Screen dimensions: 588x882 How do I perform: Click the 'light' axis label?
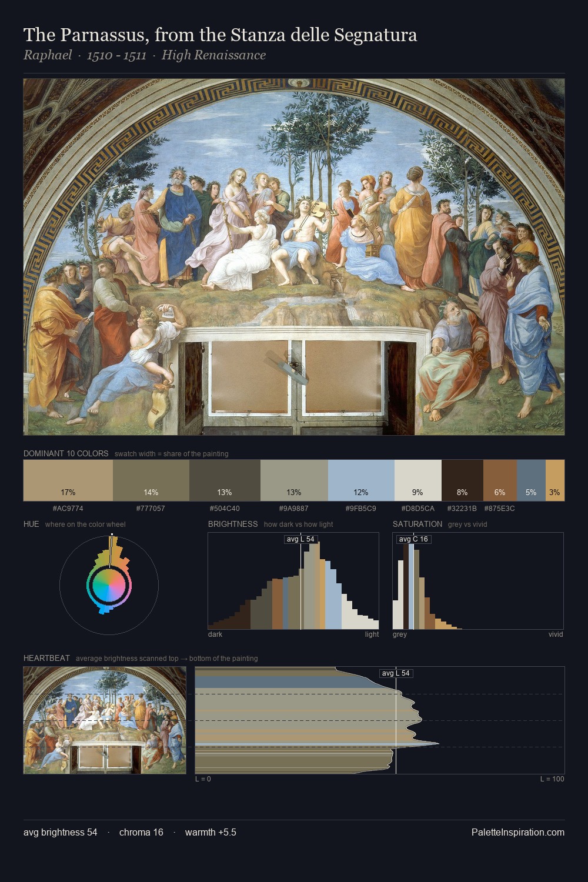372,634
